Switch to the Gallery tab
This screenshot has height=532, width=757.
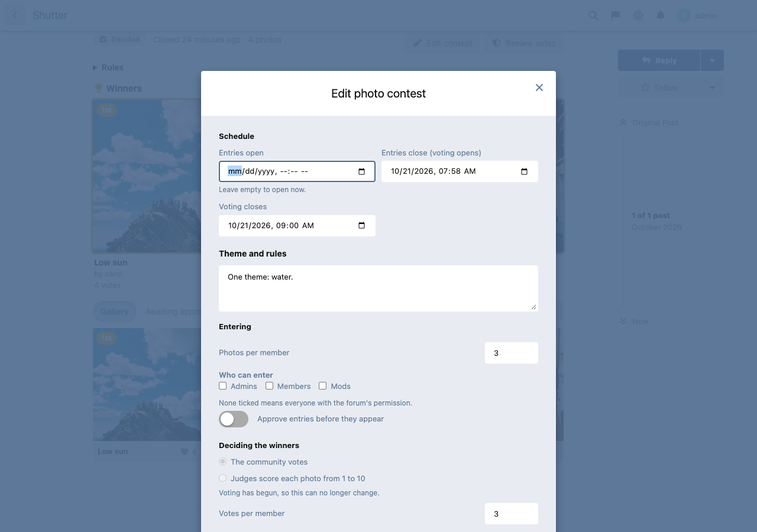click(115, 312)
